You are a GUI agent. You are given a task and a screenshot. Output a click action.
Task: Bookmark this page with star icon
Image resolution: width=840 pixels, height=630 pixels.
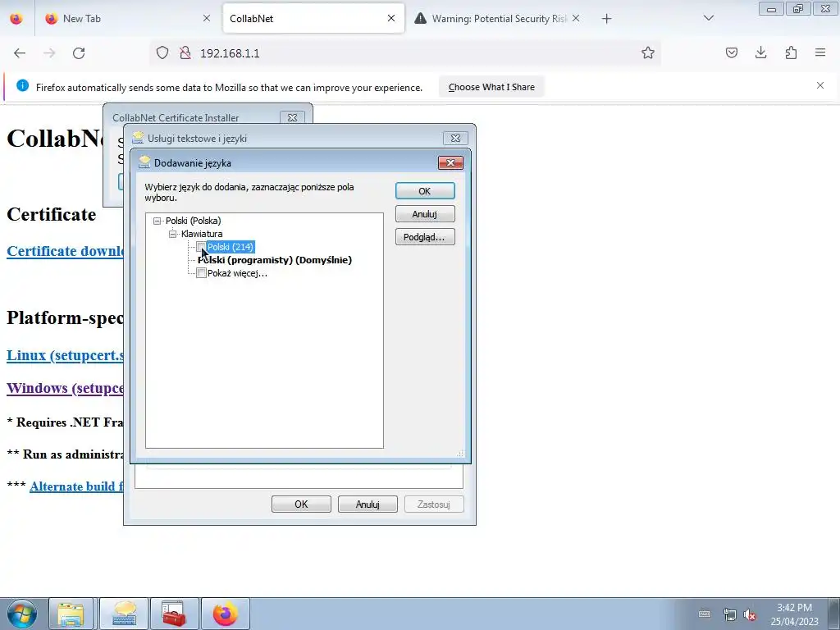[648, 53]
